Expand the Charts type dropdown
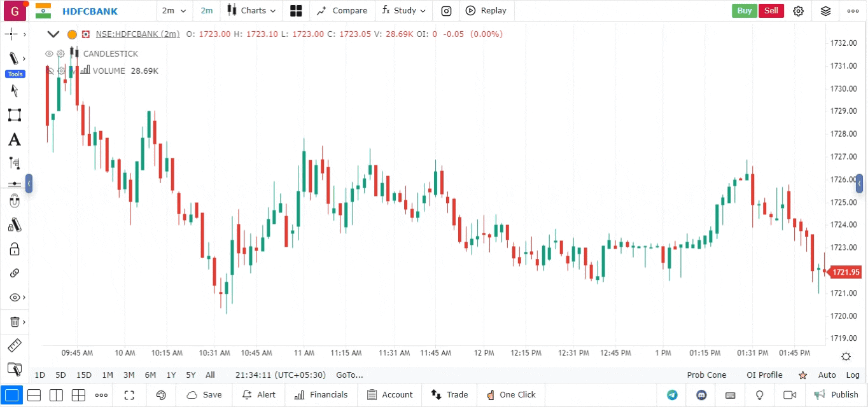The height and width of the screenshot is (407, 868). 252,11
